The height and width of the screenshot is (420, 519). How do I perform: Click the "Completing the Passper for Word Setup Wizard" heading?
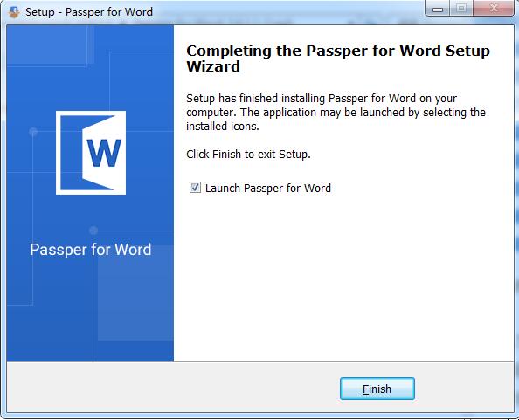click(338, 59)
